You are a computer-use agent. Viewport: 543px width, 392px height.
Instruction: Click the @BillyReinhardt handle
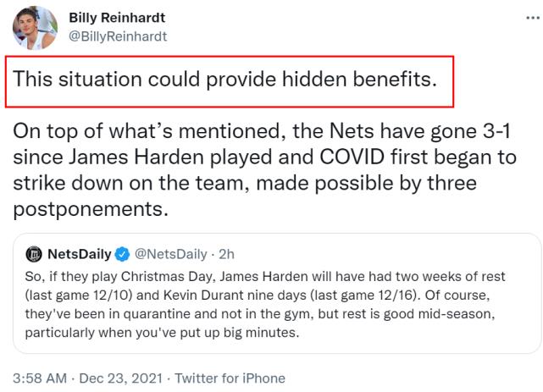coord(117,36)
